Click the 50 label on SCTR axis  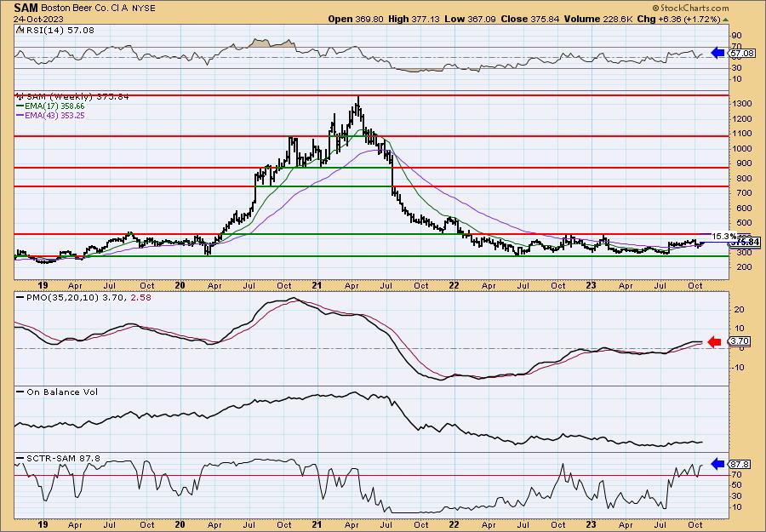(736, 485)
